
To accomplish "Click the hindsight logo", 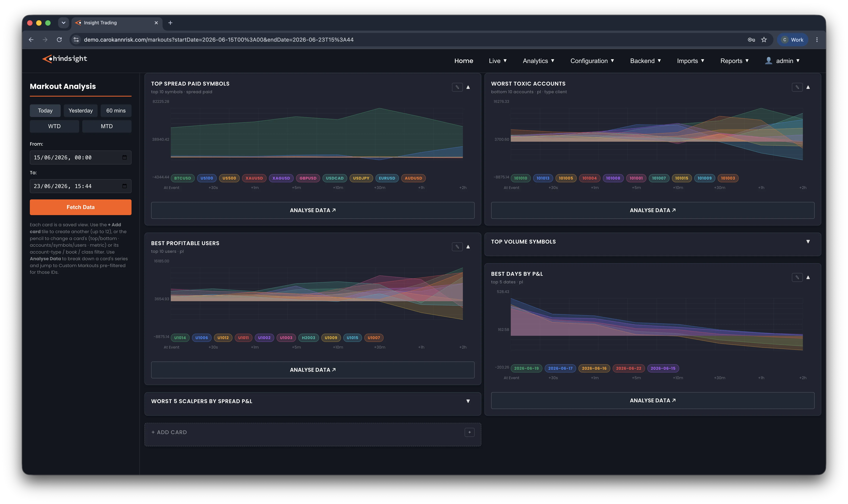I will (x=65, y=59).
